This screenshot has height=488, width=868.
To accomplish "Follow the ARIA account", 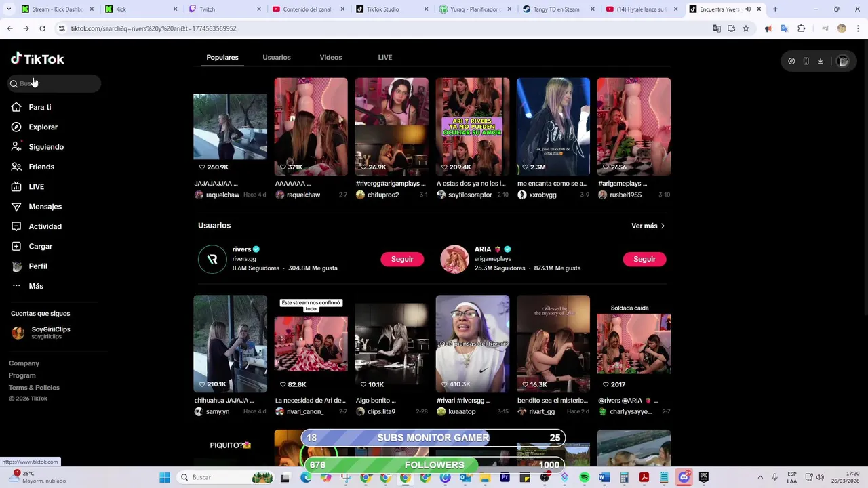I will click(x=644, y=259).
